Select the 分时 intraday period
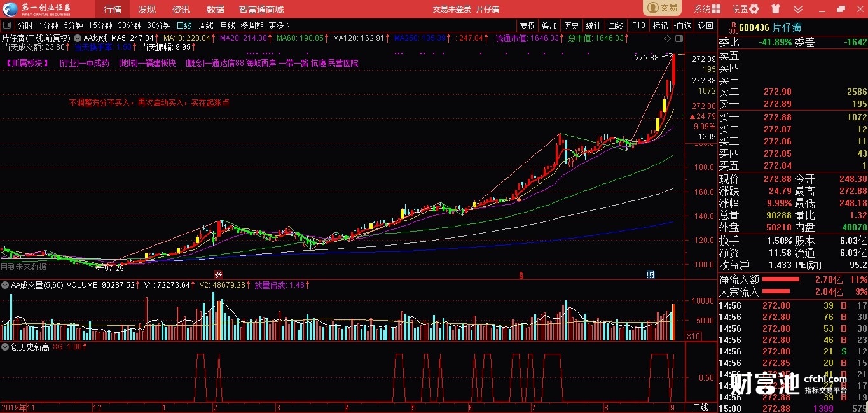Image resolution: width=868 pixels, height=413 pixels. [25, 25]
